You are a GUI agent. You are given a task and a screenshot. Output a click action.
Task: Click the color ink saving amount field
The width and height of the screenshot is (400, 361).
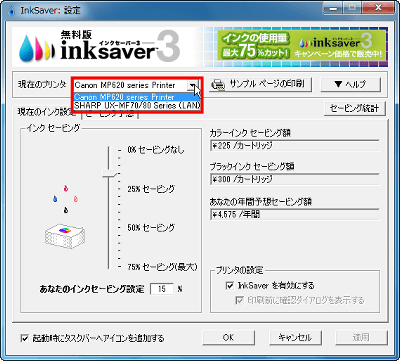point(295,146)
